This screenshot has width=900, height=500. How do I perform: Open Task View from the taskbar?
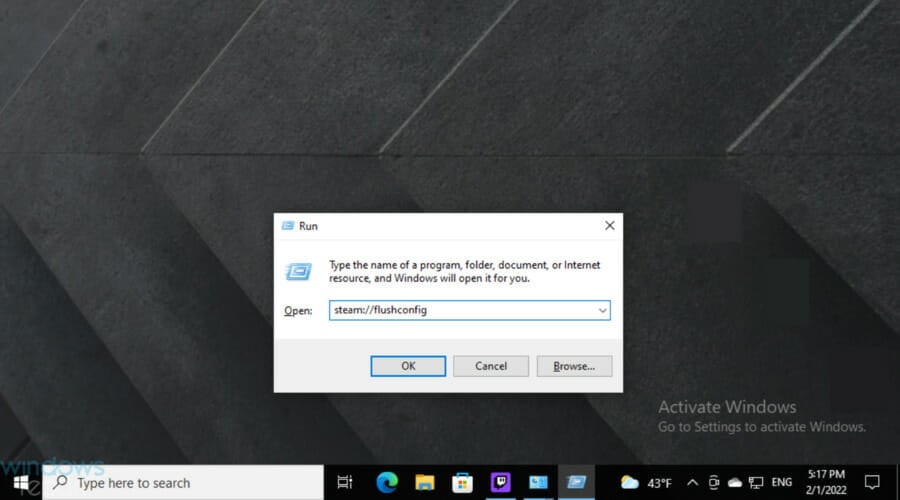coord(344,483)
